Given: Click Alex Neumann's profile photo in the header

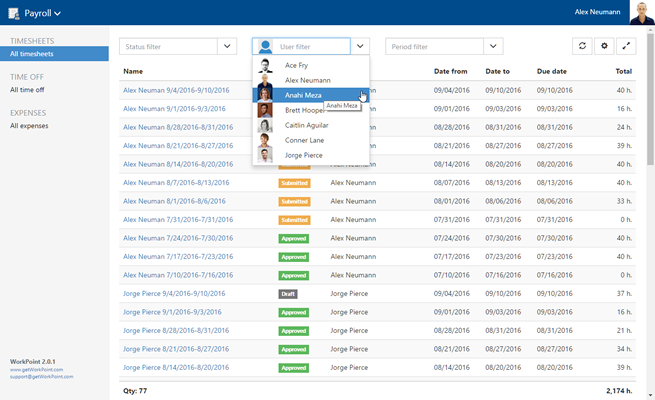Looking at the screenshot, I should [x=641, y=13].
